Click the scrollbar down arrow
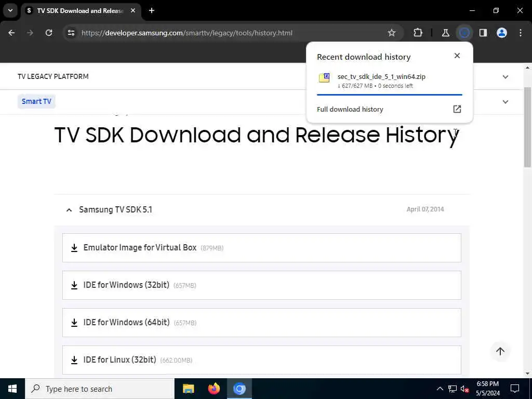Image resolution: width=532 pixels, height=399 pixels. (527, 374)
